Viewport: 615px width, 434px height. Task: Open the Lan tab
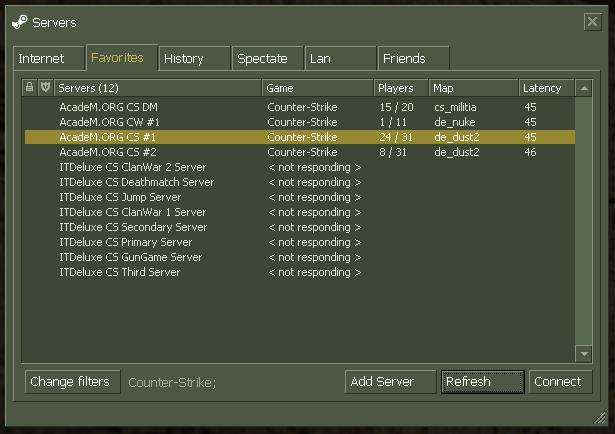[x=340, y=58]
